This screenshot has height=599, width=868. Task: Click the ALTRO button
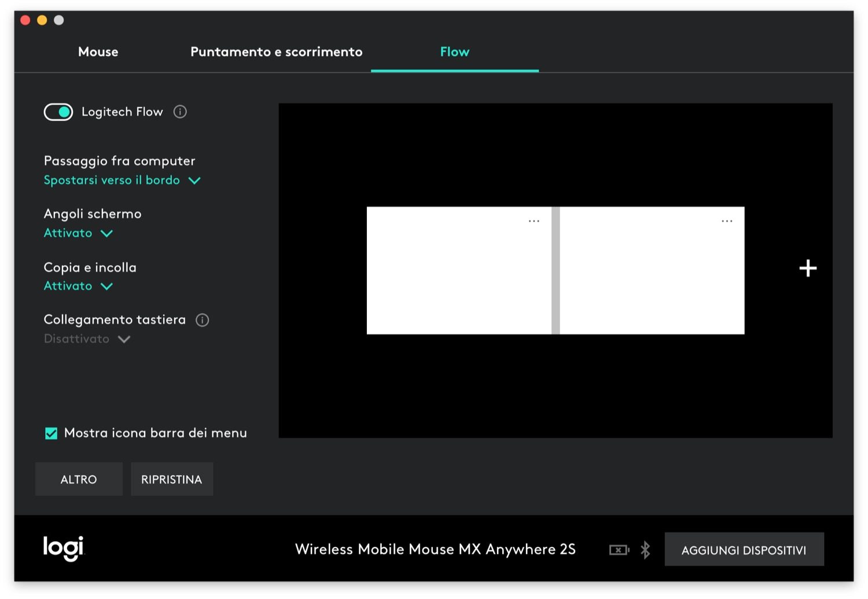[x=79, y=479]
